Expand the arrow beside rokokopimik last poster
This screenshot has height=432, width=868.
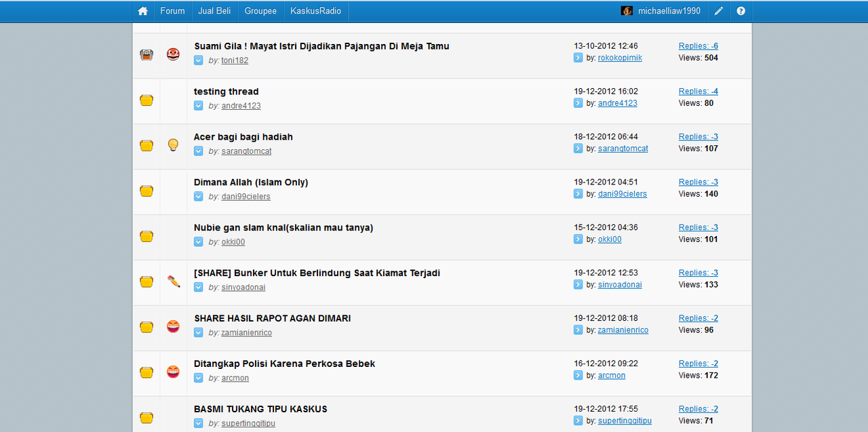(578, 58)
